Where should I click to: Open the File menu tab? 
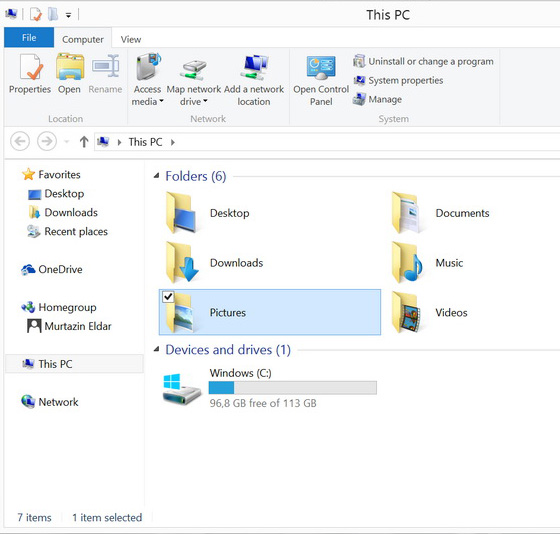[x=29, y=38]
